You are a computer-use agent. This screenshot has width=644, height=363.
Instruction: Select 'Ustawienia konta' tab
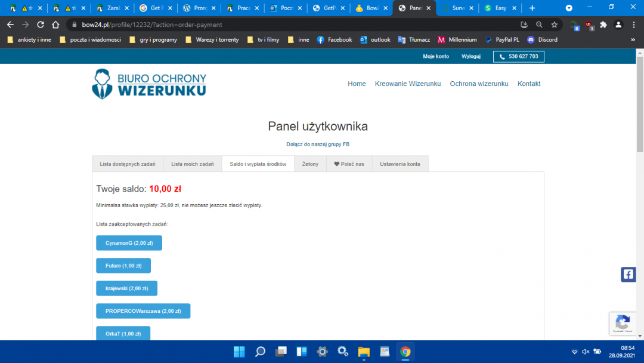pyautogui.click(x=400, y=164)
